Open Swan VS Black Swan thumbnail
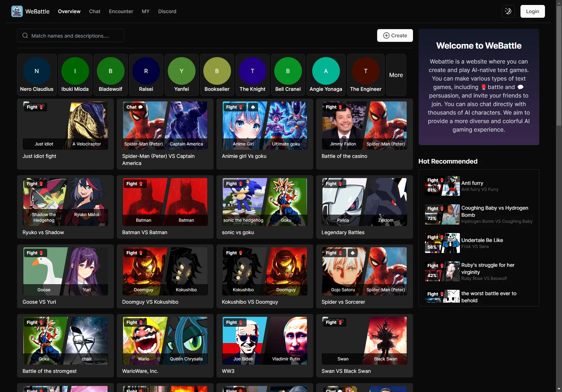Image resolution: width=562 pixels, height=392 pixels. pyautogui.click(x=364, y=341)
